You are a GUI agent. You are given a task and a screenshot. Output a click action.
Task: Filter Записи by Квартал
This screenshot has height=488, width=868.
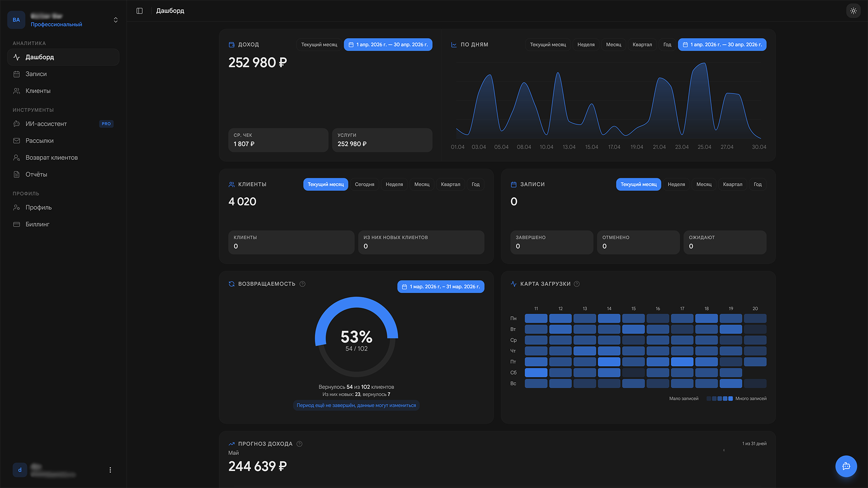coord(732,184)
